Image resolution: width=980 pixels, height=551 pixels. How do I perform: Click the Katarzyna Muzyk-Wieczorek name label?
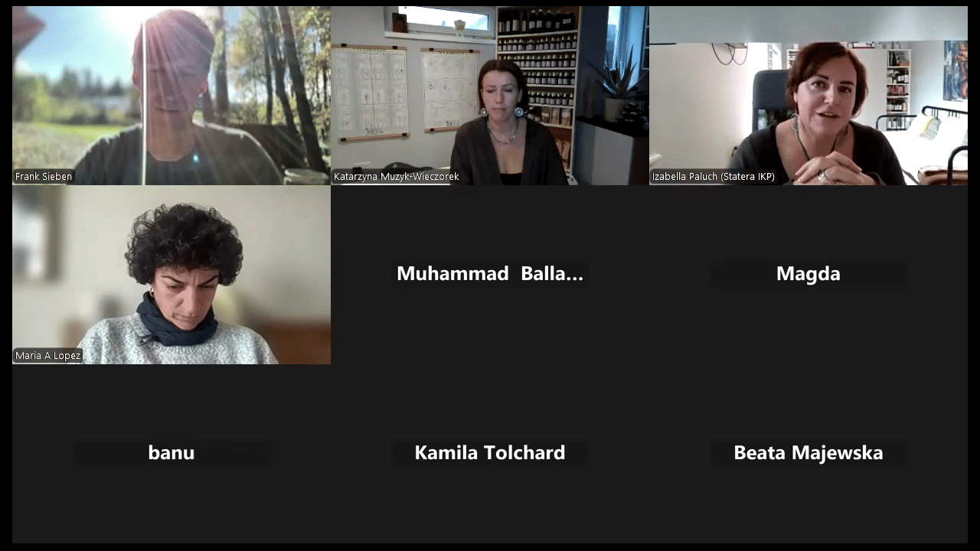397,177
